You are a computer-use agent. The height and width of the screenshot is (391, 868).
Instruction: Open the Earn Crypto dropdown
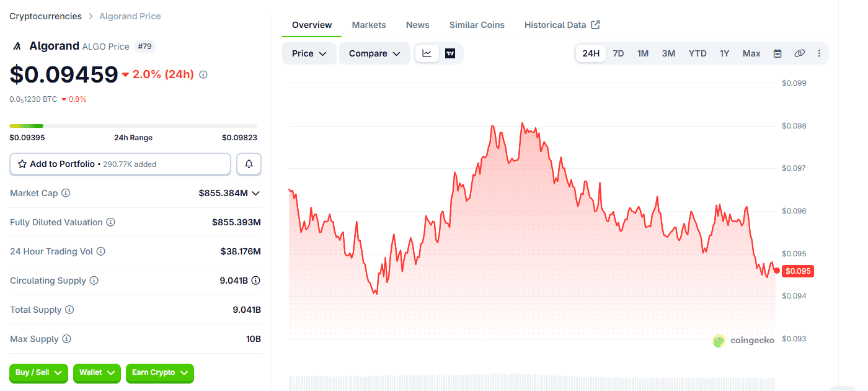pyautogui.click(x=160, y=372)
